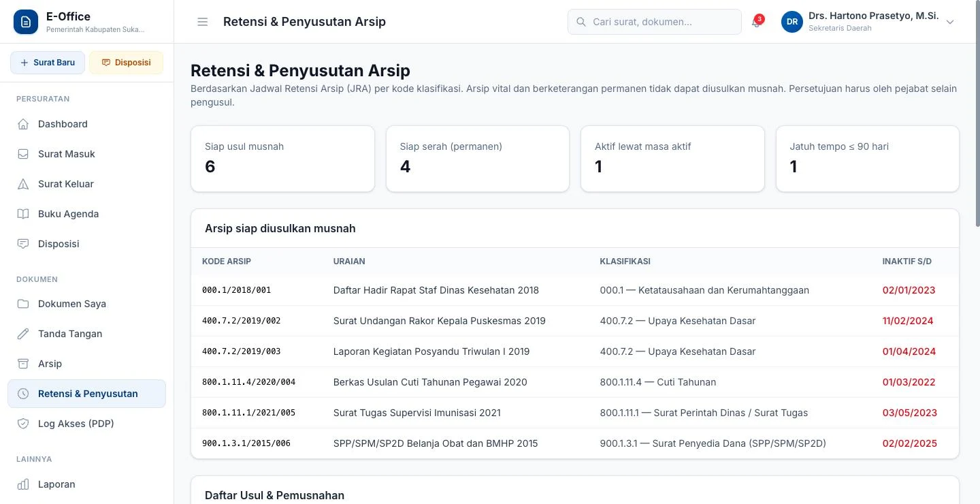Click the search magnifier icon
Image resolution: width=980 pixels, height=504 pixels.
click(x=581, y=22)
